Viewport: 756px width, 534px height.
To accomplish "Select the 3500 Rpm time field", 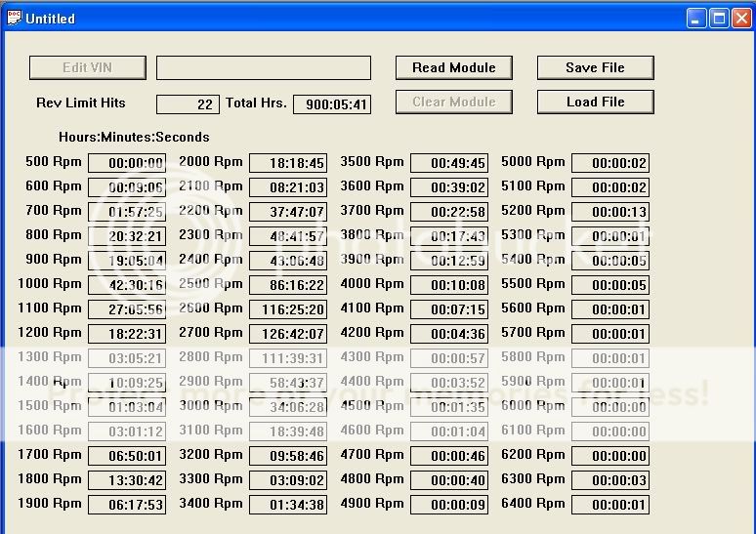I will [449, 163].
